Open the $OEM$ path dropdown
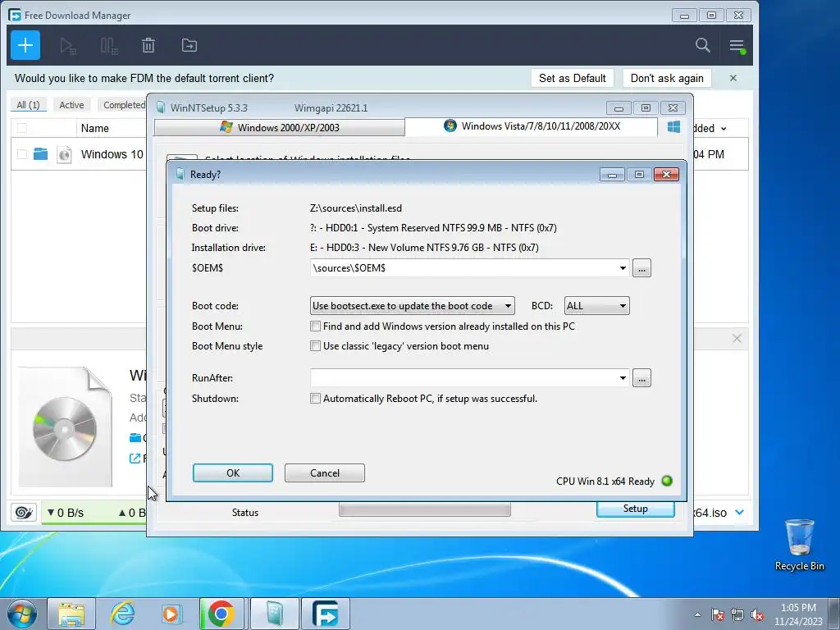The width and height of the screenshot is (840, 630). 623,268
